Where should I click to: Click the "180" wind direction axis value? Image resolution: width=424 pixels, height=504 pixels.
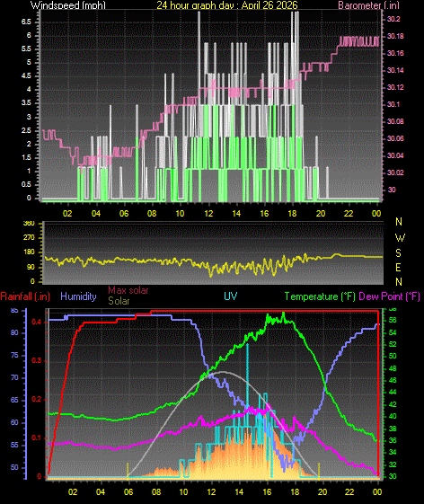click(29, 252)
